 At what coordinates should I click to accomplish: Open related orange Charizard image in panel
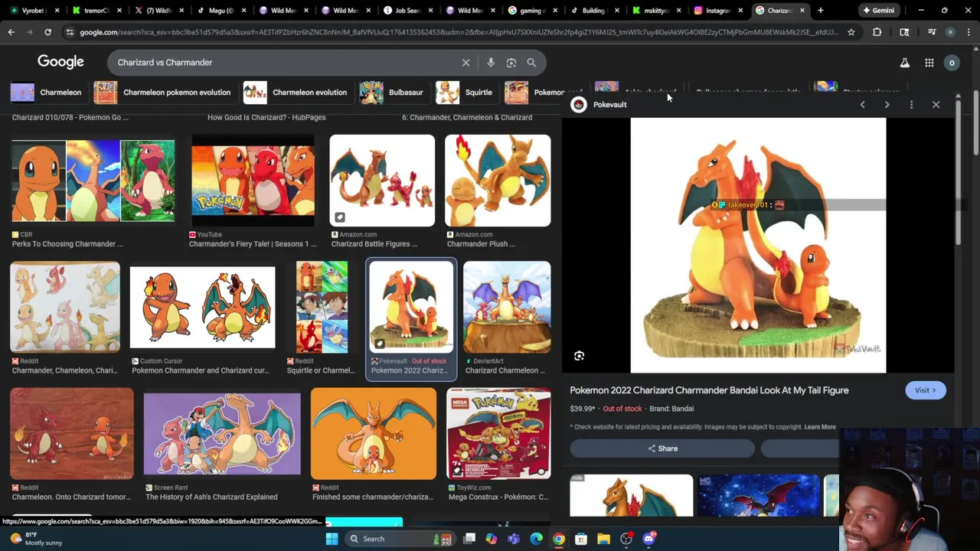pos(632,495)
